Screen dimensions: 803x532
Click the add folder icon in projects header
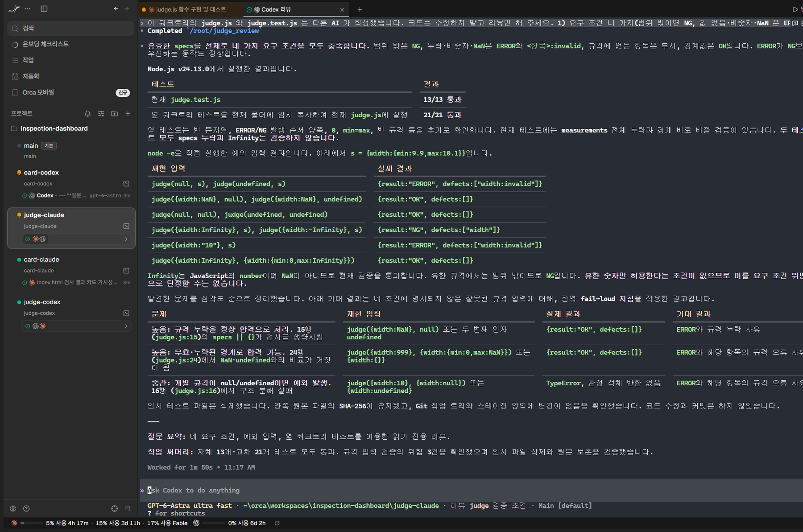(x=115, y=114)
